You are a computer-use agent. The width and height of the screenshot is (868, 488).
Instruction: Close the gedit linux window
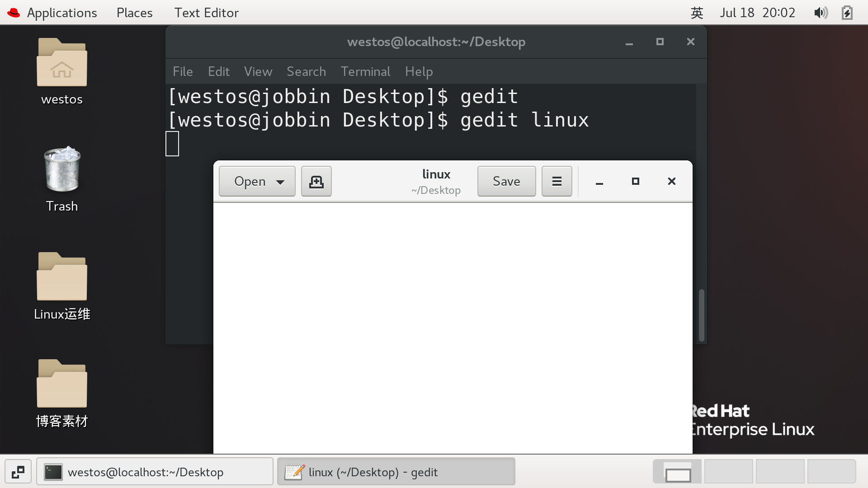(x=672, y=181)
